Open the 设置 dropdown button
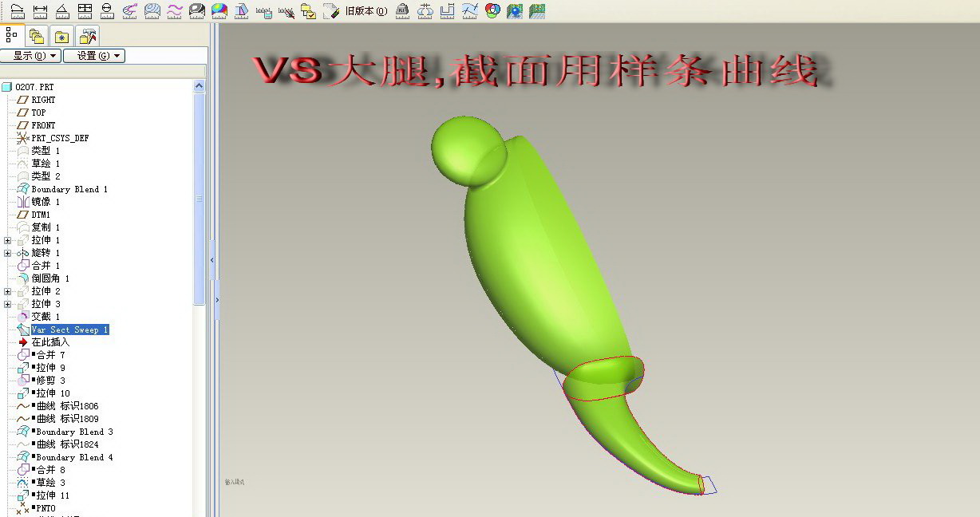980x517 pixels. [94, 56]
